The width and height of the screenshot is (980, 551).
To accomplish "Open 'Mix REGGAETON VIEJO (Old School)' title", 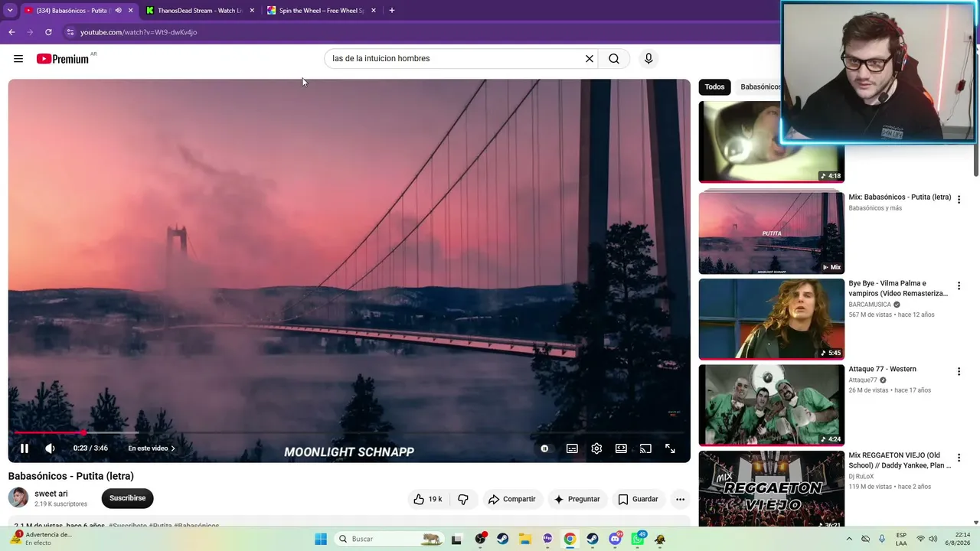I will [900, 461].
